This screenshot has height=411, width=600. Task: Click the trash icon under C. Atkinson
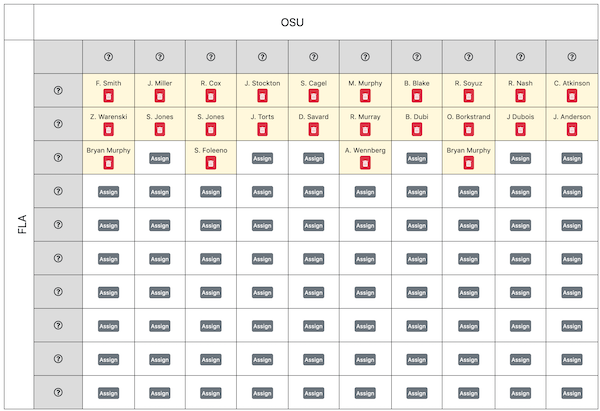tap(572, 96)
